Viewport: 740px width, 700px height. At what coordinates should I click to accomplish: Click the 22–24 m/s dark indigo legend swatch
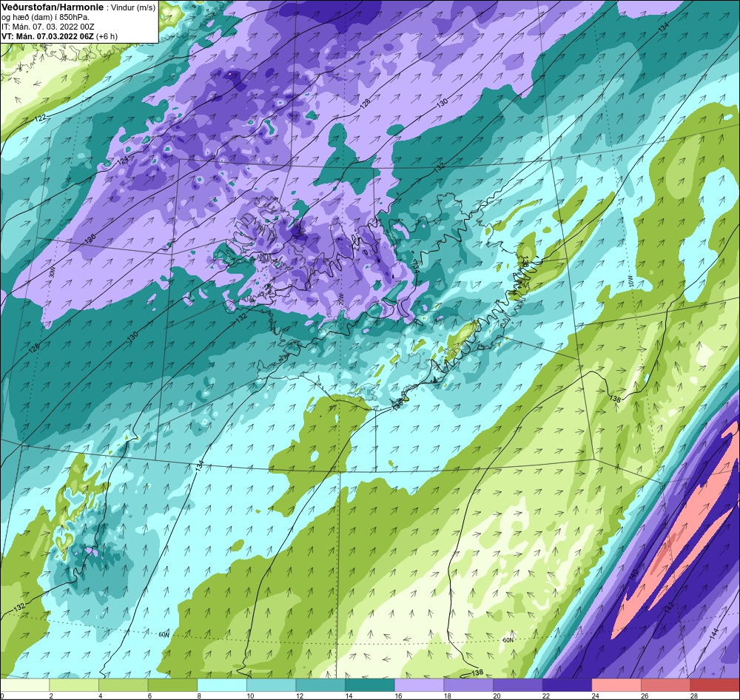click(568, 685)
